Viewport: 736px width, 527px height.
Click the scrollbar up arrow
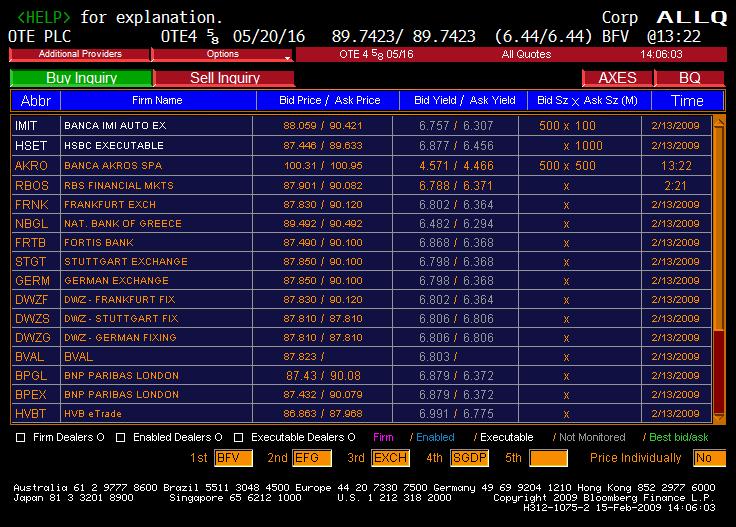[x=719, y=123]
